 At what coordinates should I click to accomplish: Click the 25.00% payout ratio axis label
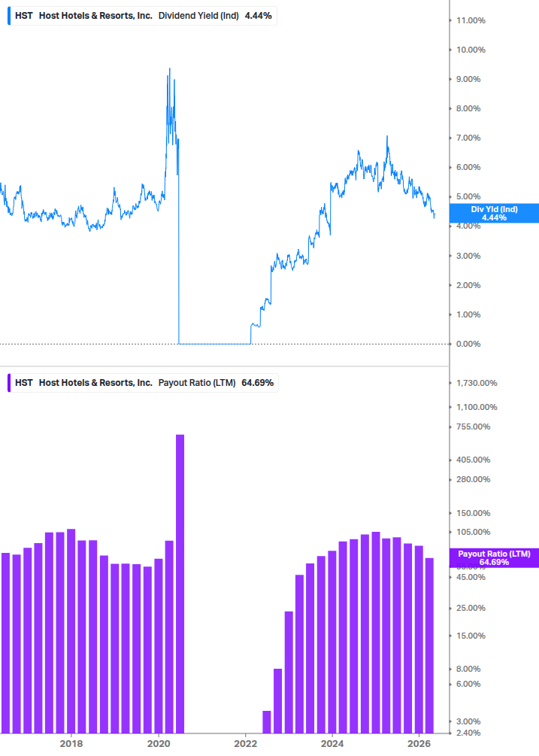471,608
